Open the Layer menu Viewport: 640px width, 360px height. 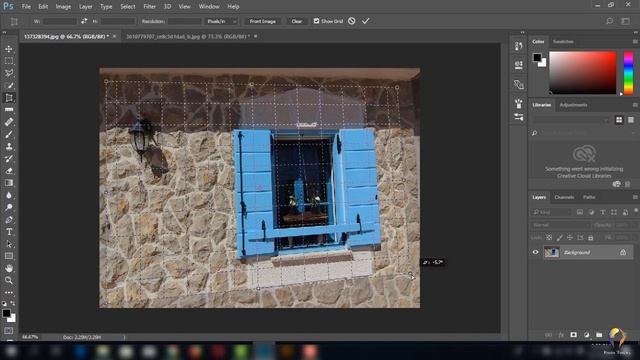click(85, 7)
